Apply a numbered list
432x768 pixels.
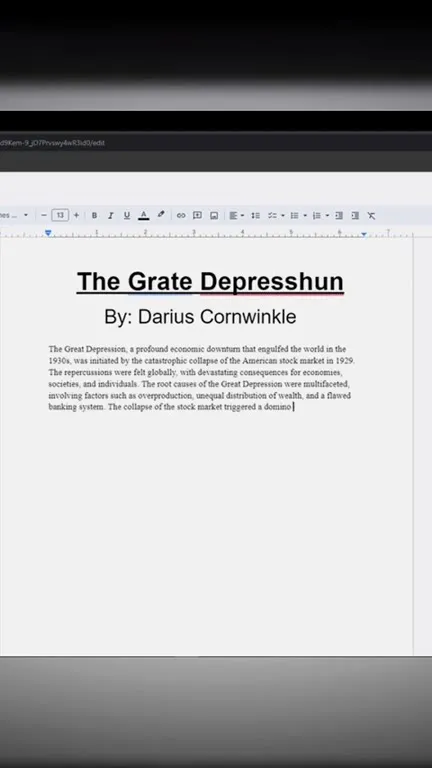[316, 216]
